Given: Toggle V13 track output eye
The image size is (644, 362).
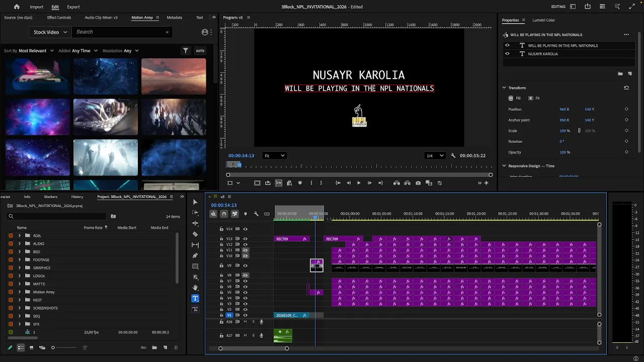Looking at the screenshot, I should click(246, 239).
